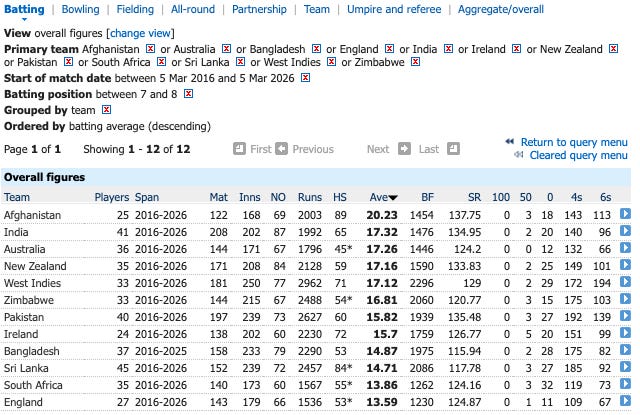Switch to the Partnership tab
The height and width of the screenshot is (415, 640).
coord(259,9)
